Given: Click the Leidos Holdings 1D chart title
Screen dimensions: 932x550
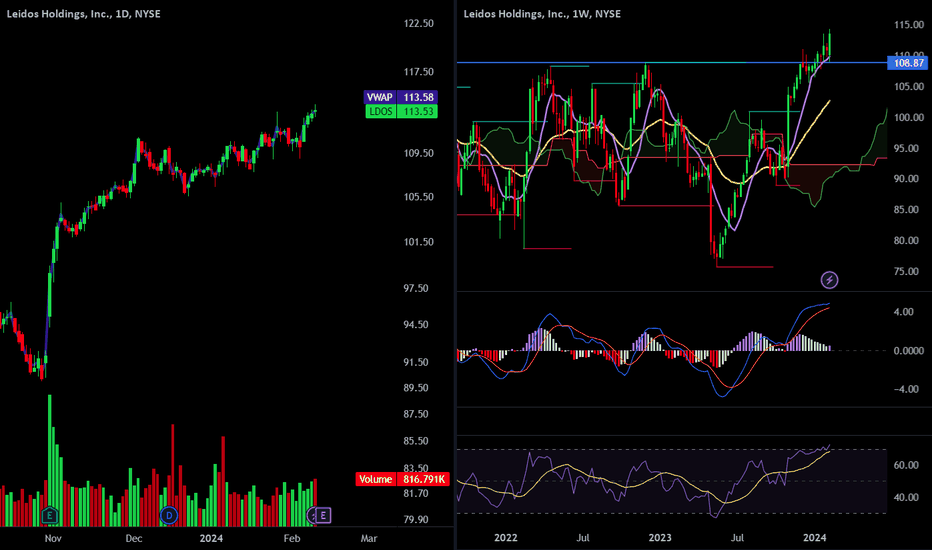Looking at the screenshot, I should tap(83, 13).
